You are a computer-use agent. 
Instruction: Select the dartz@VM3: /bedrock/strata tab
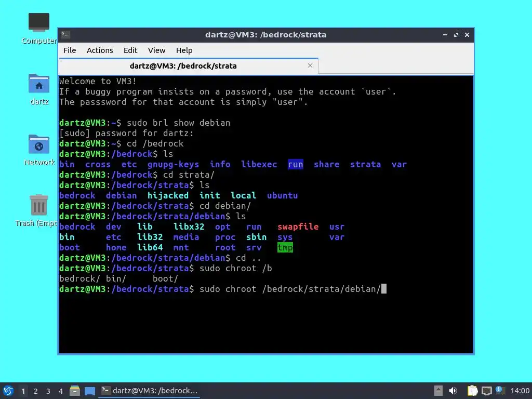[x=188, y=66]
